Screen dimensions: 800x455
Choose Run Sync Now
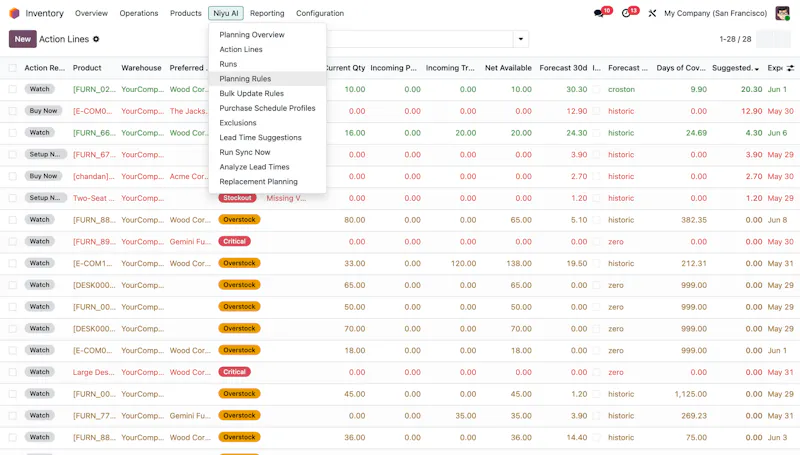(267, 152)
